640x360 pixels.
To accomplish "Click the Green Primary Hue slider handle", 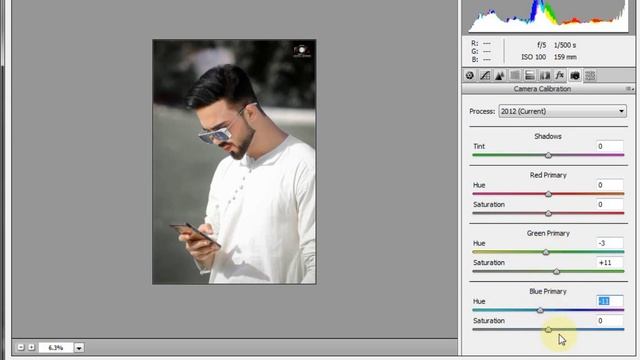I will click(546, 252).
